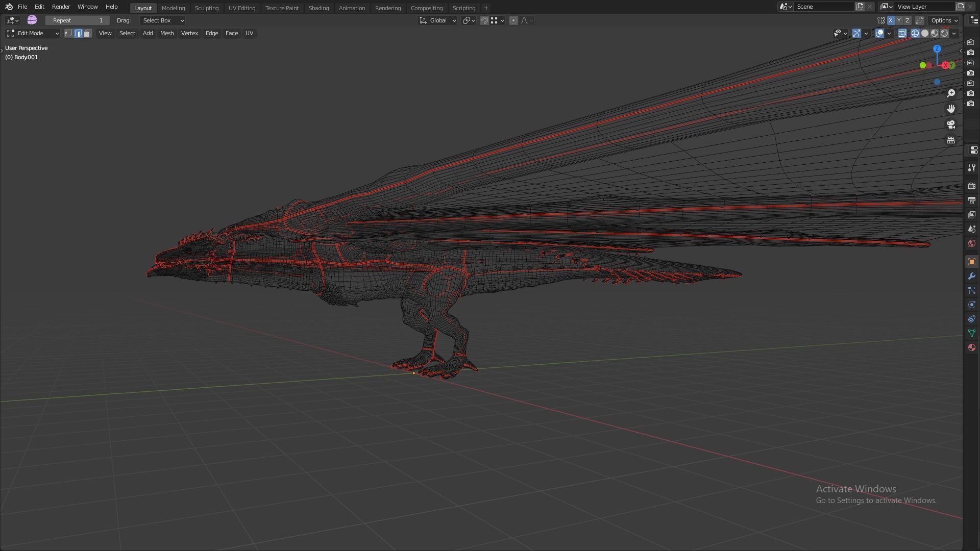This screenshot has width=980, height=551.
Task: Open the Add menu in viewport header
Action: [x=148, y=33]
